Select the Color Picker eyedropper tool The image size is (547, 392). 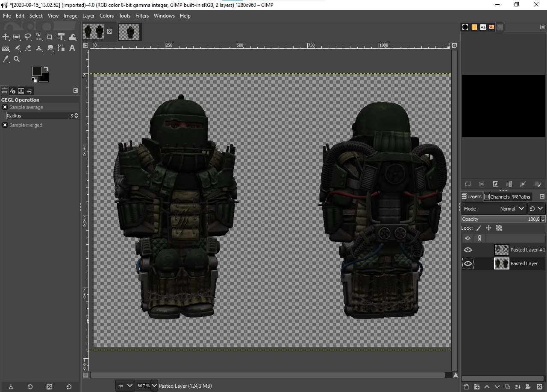point(6,59)
